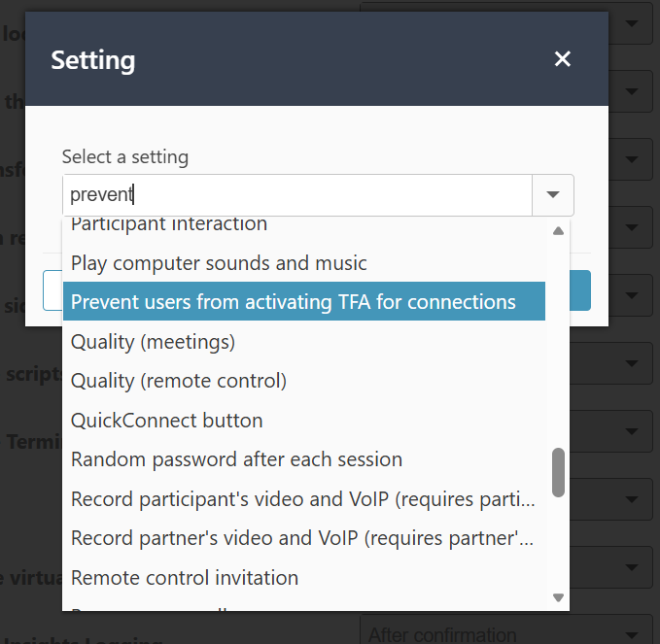
Task: Select Quality (meetings) from list
Action: (153, 342)
